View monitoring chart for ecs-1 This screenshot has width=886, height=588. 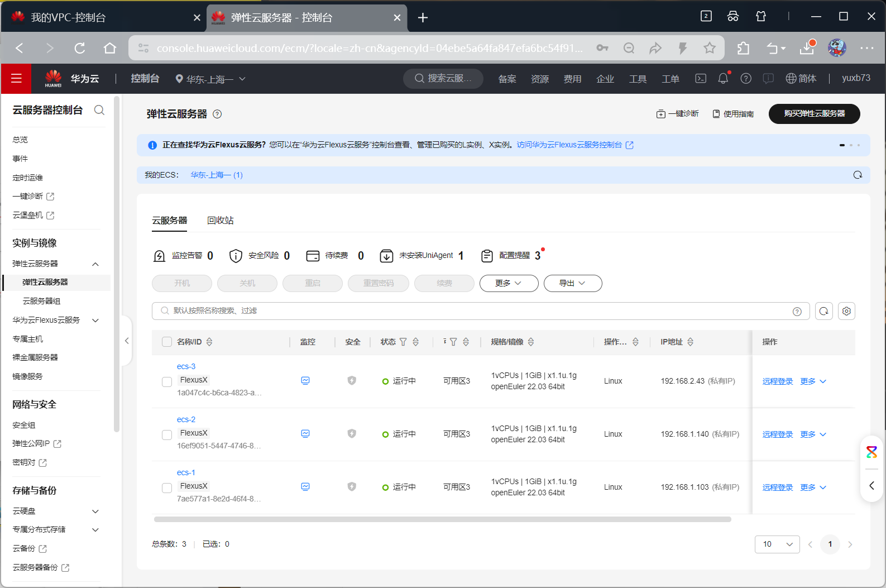305,487
